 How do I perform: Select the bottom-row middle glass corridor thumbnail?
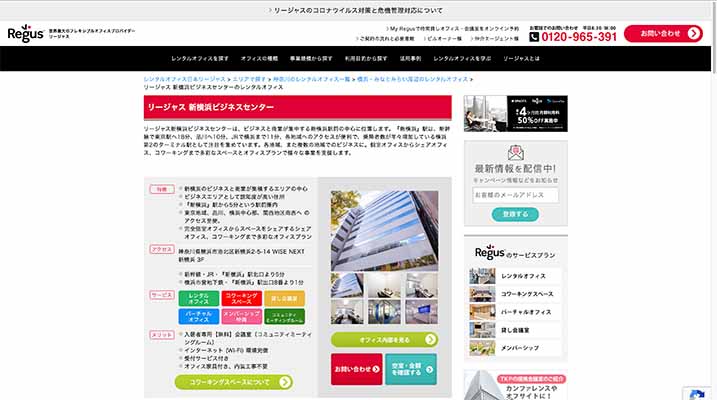coord(385,312)
